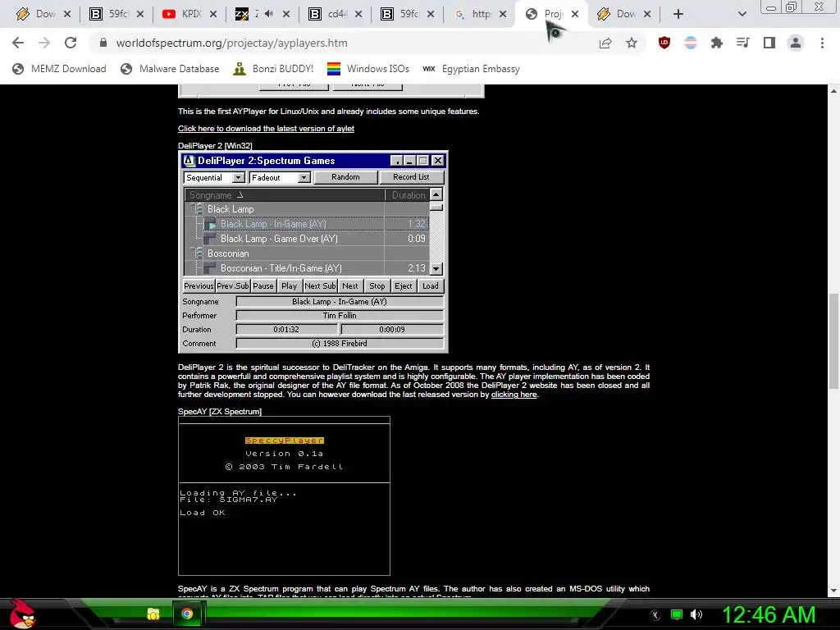Viewport: 840px width, 630px height.
Task: Open the Egyptian Embassy bookmark
Action: coord(471,69)
